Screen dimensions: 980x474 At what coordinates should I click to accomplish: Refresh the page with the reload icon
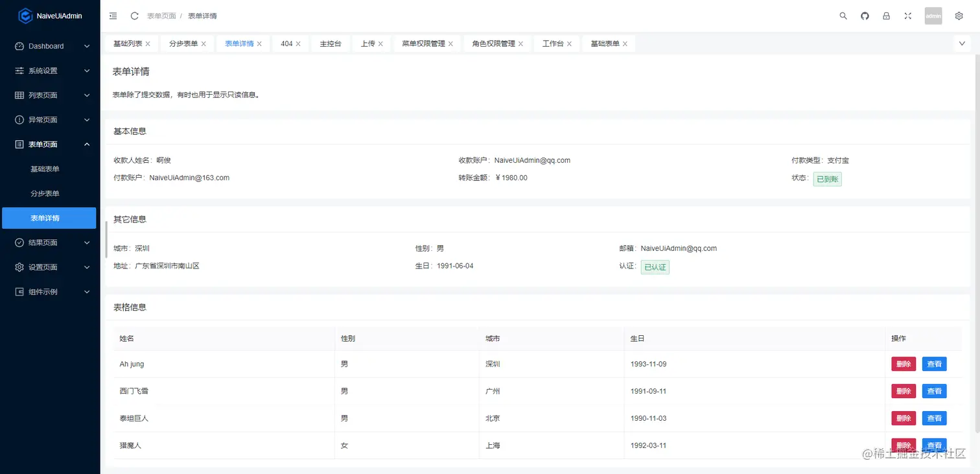pos(134,16)
